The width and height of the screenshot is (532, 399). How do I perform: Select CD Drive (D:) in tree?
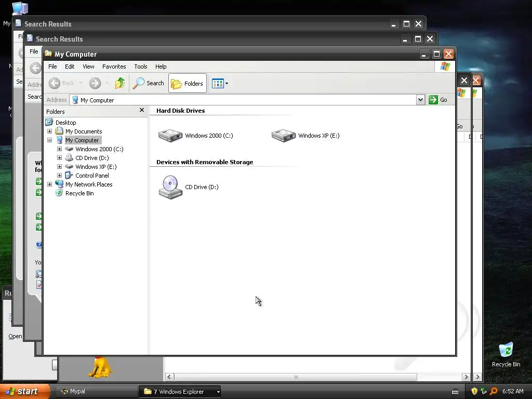coord(92,158)
